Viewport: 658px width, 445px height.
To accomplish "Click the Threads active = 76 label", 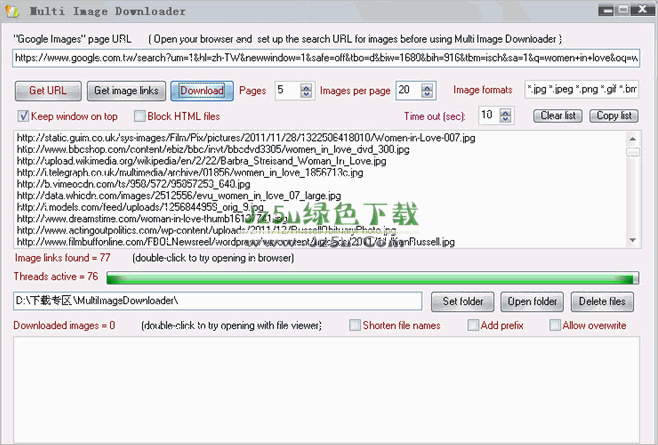I will [56, 276].
